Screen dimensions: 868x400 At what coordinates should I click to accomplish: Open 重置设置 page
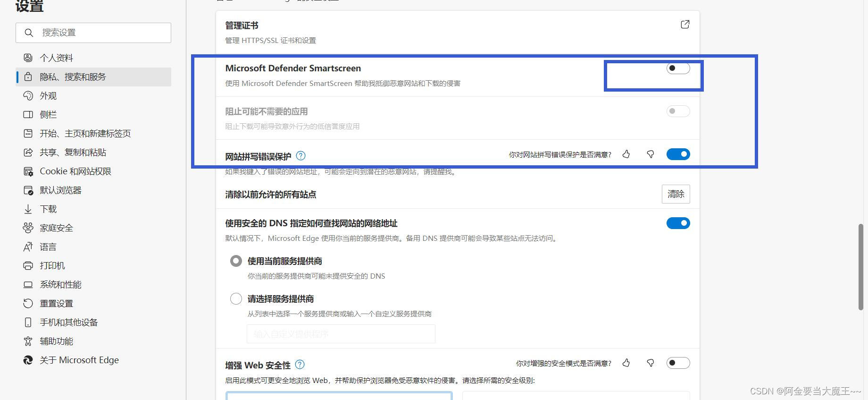(x=93, y=303)
